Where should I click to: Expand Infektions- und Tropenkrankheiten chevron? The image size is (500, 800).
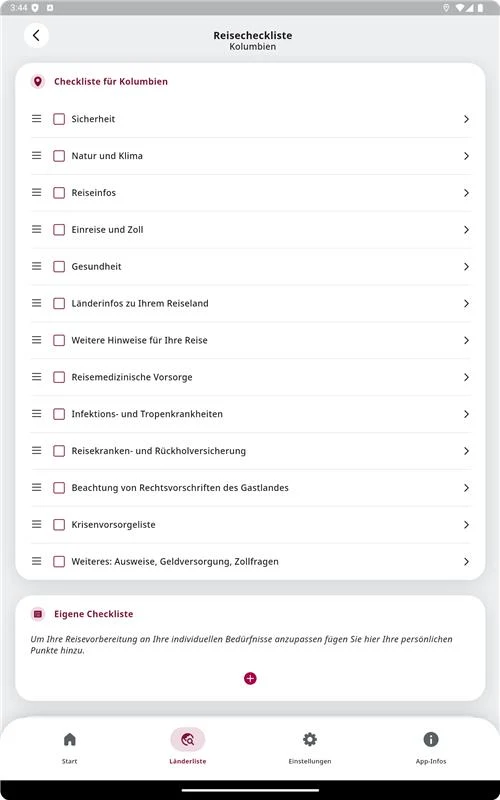tap(466, 414)
